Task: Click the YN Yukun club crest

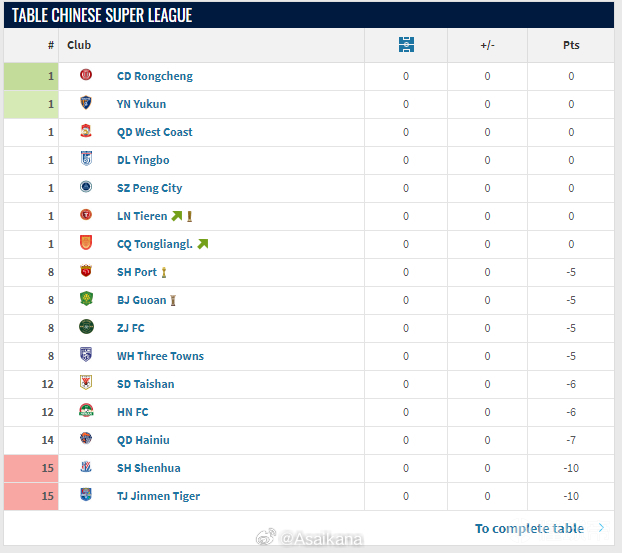Action: [86, 104]
